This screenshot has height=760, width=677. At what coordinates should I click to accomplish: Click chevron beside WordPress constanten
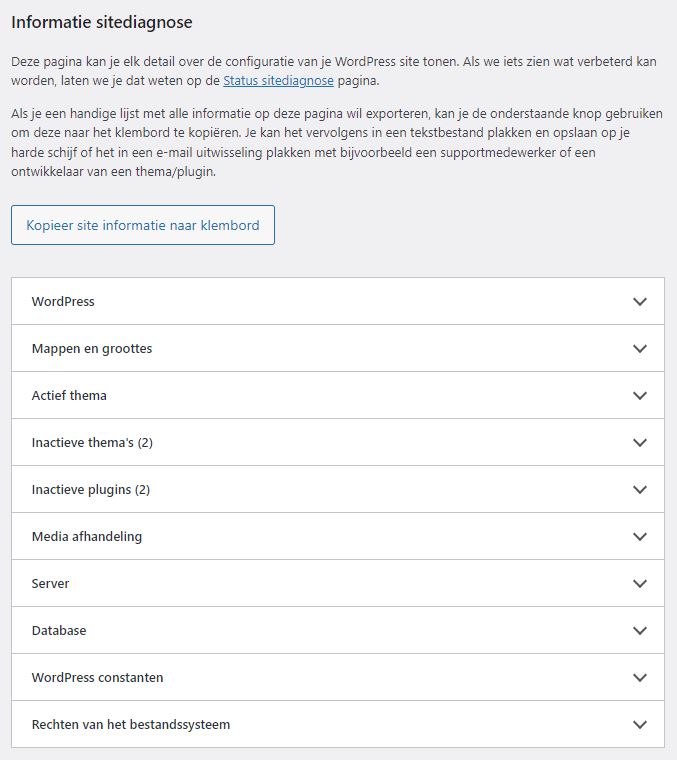click(x=640, y=678)
